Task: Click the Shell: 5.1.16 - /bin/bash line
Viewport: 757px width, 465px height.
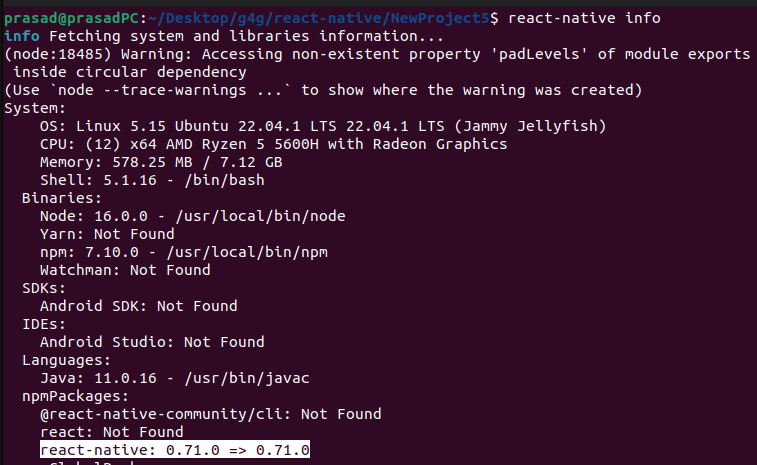Action: point(152,180)
